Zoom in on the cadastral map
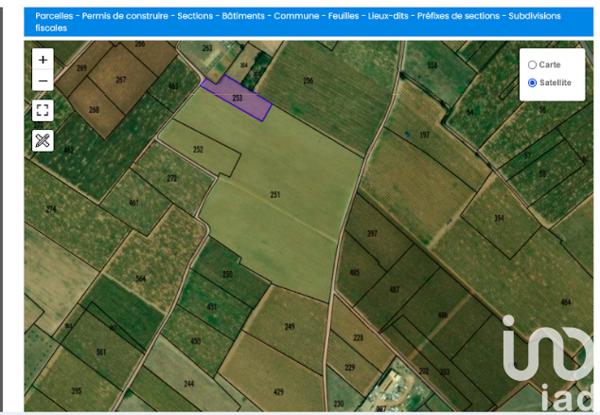 point(42,60)
